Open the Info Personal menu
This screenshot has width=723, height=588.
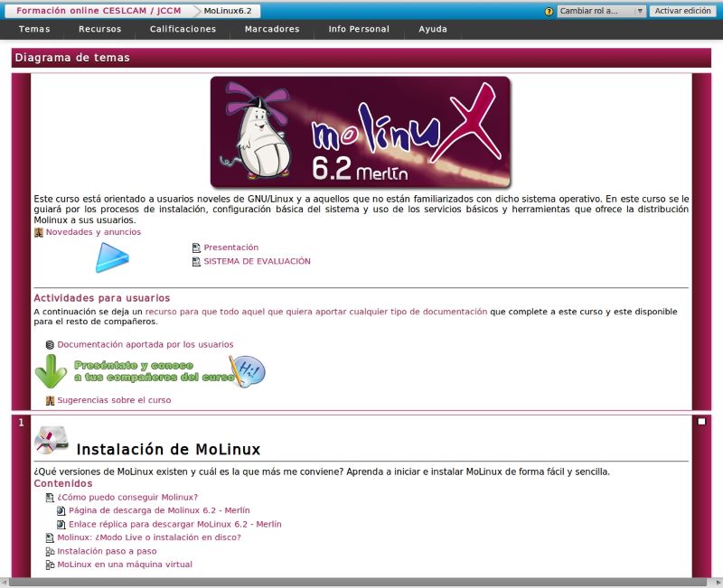[359, 29]
